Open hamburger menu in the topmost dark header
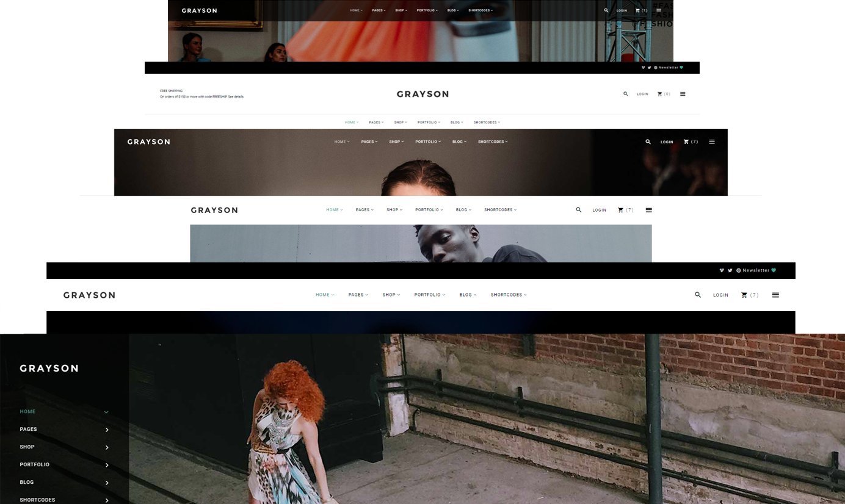 point(659,10)
